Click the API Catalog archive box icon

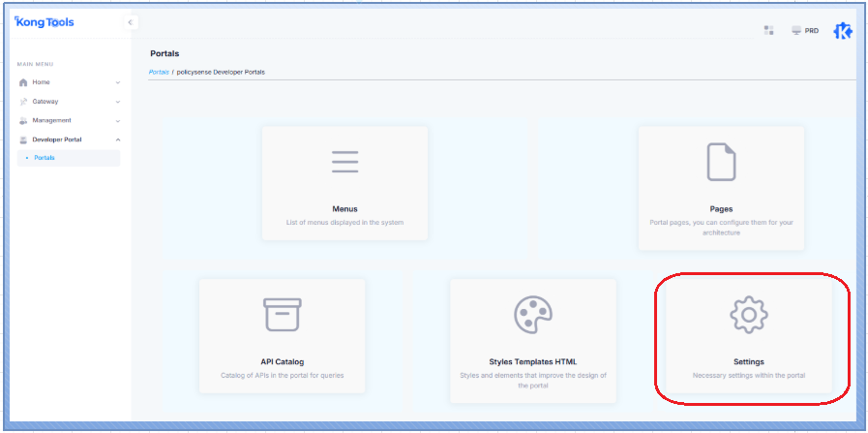click(x=283, y=315)
